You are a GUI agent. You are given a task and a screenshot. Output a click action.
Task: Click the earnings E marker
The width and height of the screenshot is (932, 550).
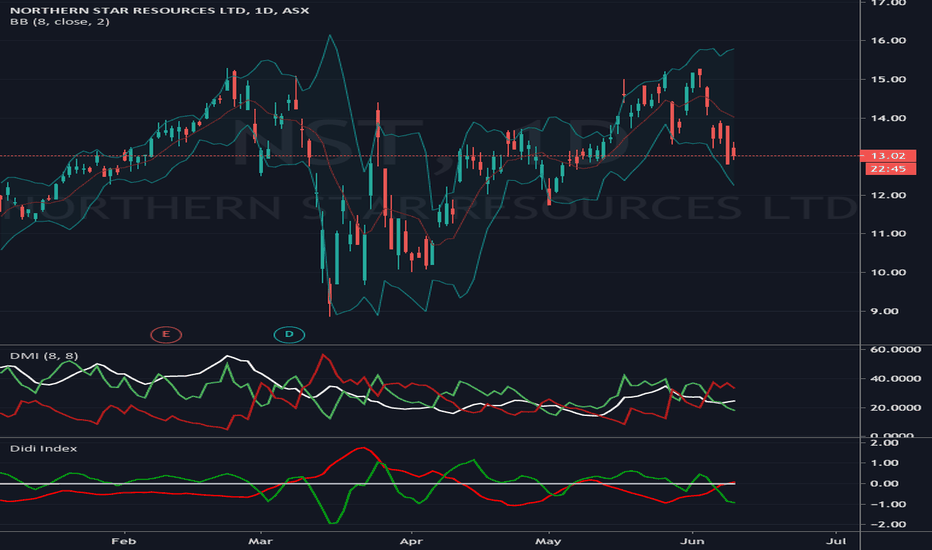tap(166, 334)
